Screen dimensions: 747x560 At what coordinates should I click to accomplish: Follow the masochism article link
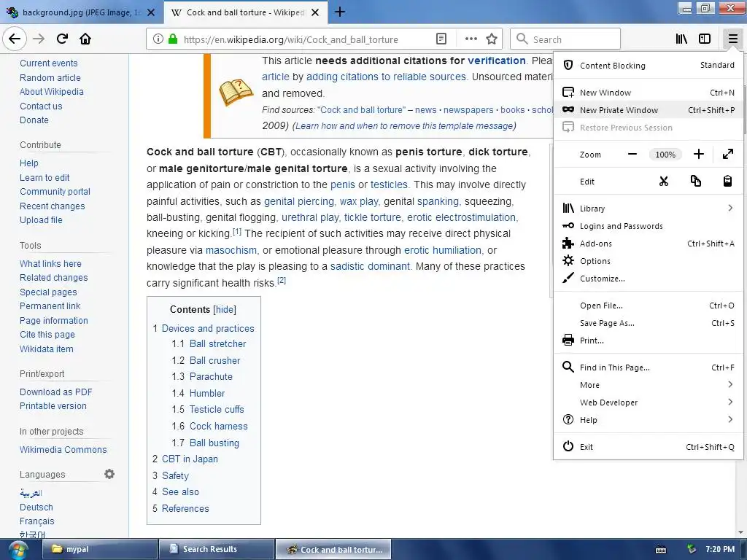[231, 250]
